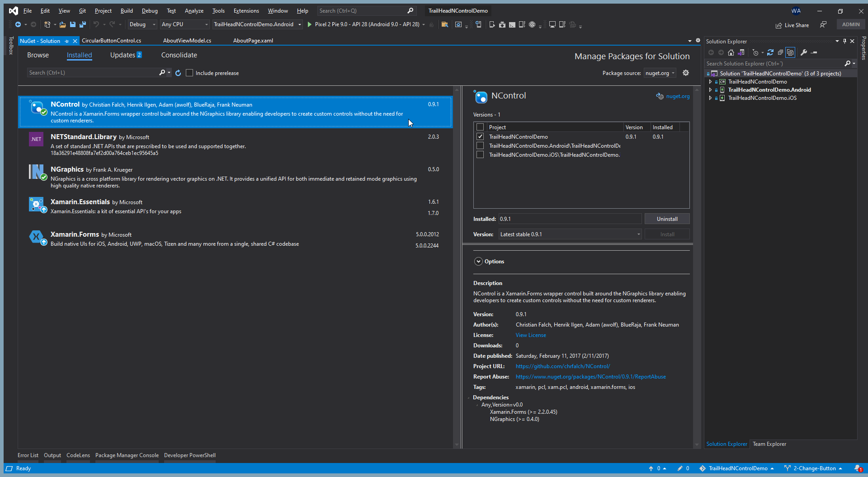Click the Uninstall button

click(x=667, y=219)
